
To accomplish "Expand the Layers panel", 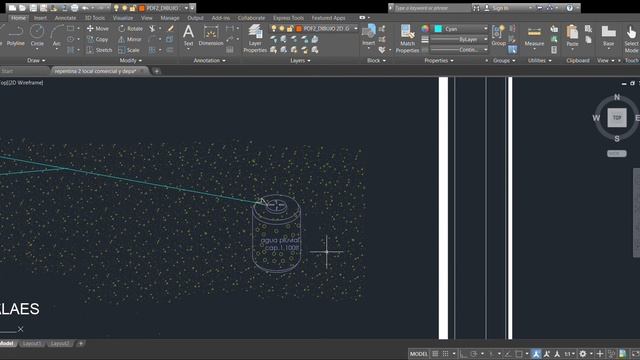I will pyautogui.click(x=300, y=60).
